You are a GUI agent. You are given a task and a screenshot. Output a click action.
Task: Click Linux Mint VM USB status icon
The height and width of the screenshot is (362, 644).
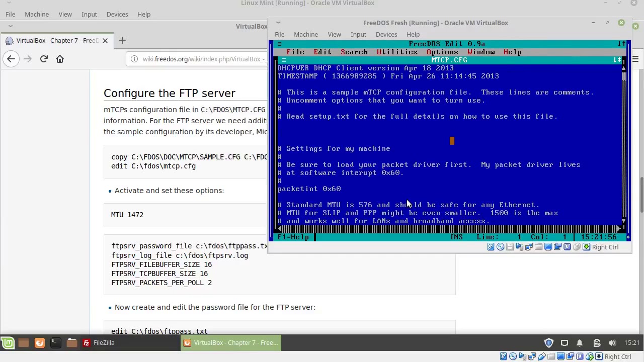click(542, 356)
